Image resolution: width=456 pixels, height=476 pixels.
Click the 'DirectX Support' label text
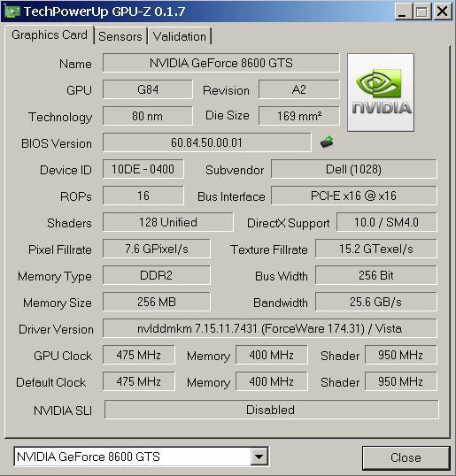coord(289,224)
